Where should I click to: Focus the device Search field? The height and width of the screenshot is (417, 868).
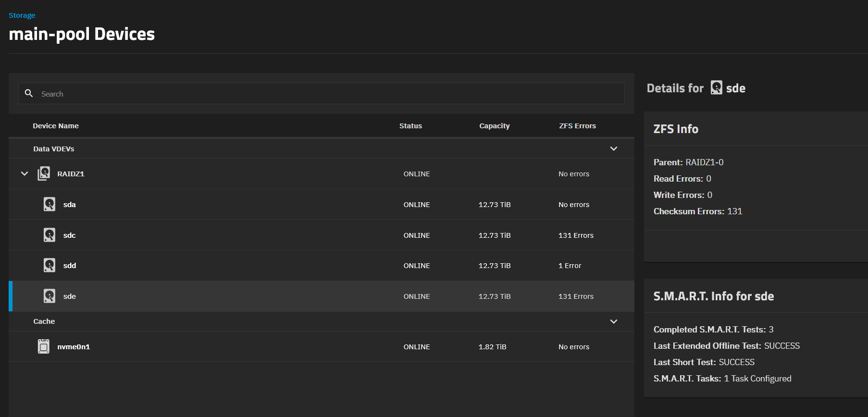[x=327, y=94]
